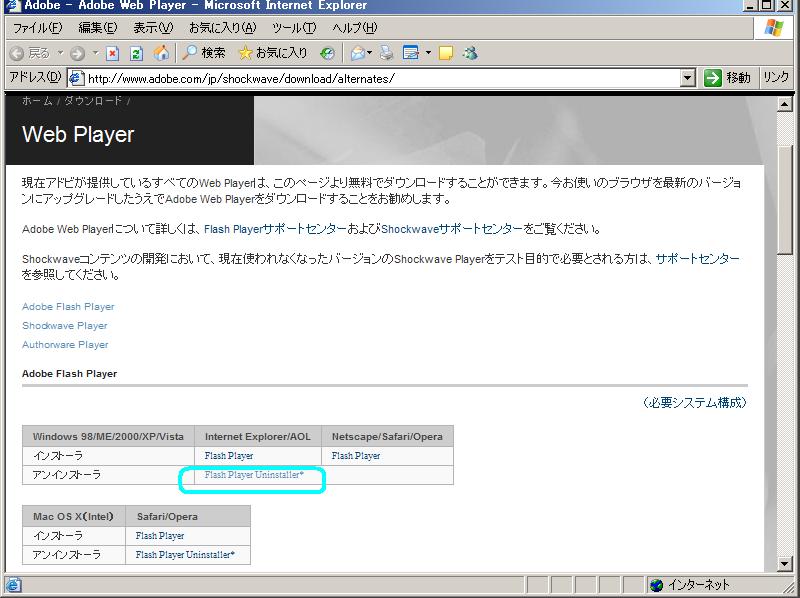The height and width of the screenshot is (598, 800).
Task: Open Favorites (お気に入り) star button
Action: 273,53
